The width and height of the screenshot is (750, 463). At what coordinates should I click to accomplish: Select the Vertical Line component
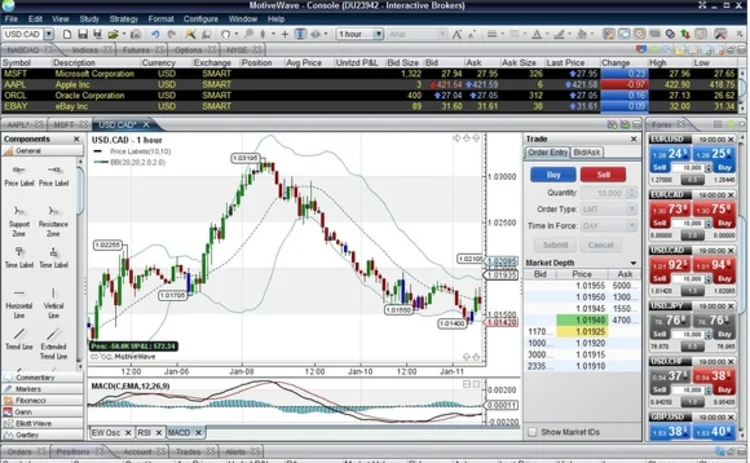click(53, 303)
